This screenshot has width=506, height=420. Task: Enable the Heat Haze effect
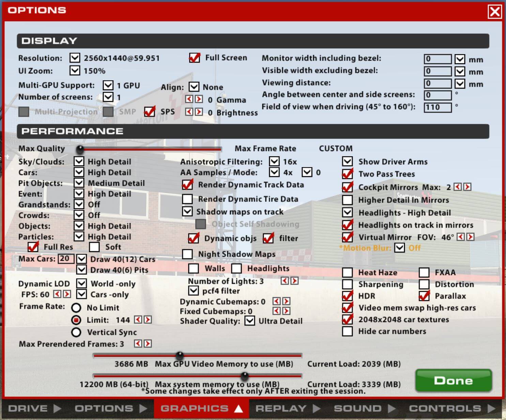click(x=348, y=272)
